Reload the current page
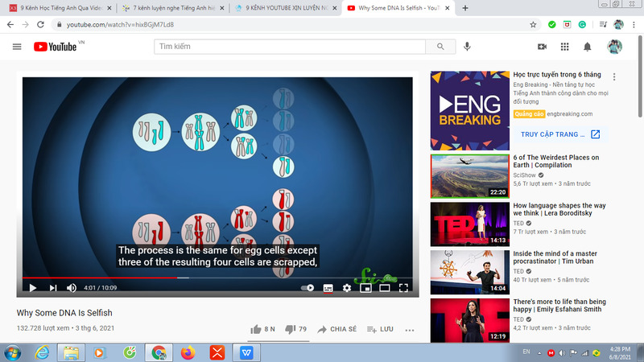The width and height of the screenshot is (644, 362). [40, 25]
